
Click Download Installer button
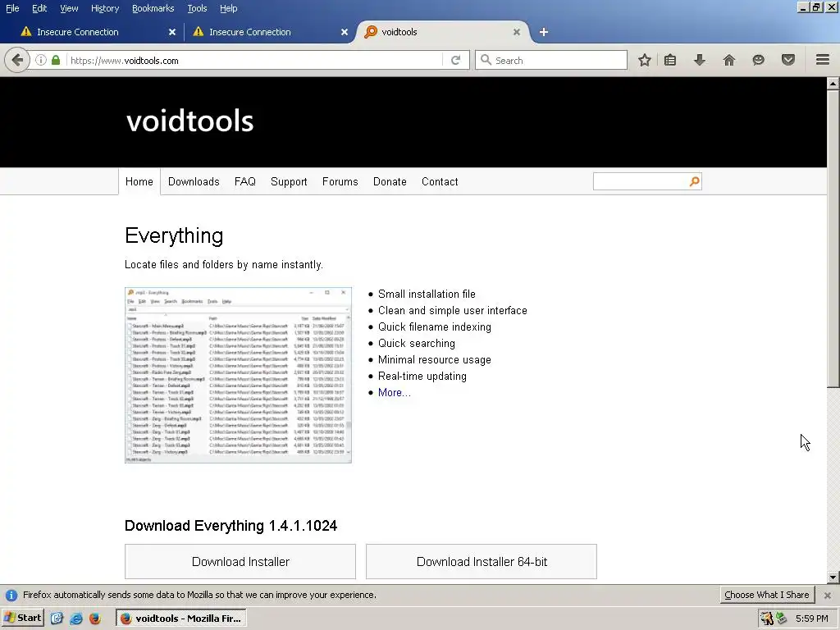click(240, 561)
